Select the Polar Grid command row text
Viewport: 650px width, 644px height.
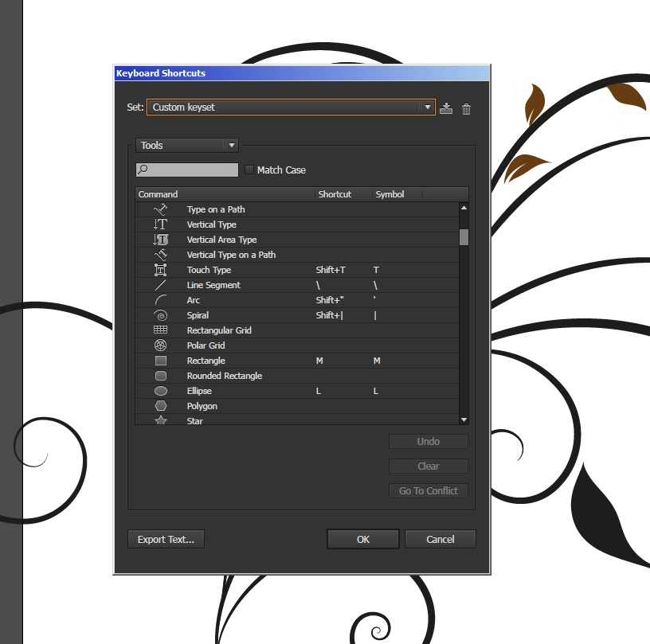[206, 345]
